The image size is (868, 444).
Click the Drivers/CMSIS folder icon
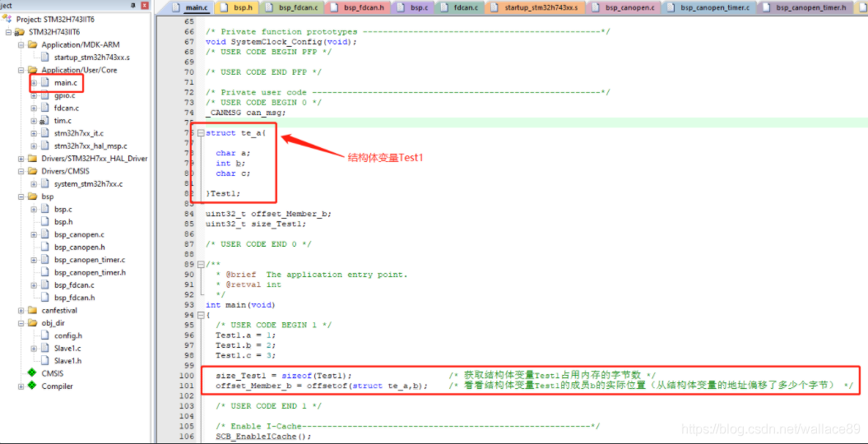coord(32,171)
